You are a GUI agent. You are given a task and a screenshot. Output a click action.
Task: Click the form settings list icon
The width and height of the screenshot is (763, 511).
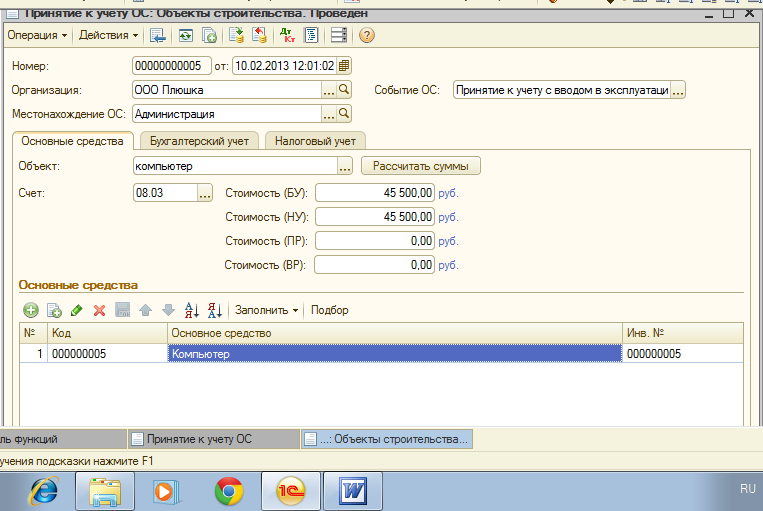pyautogui.click(x=339, y=35)
